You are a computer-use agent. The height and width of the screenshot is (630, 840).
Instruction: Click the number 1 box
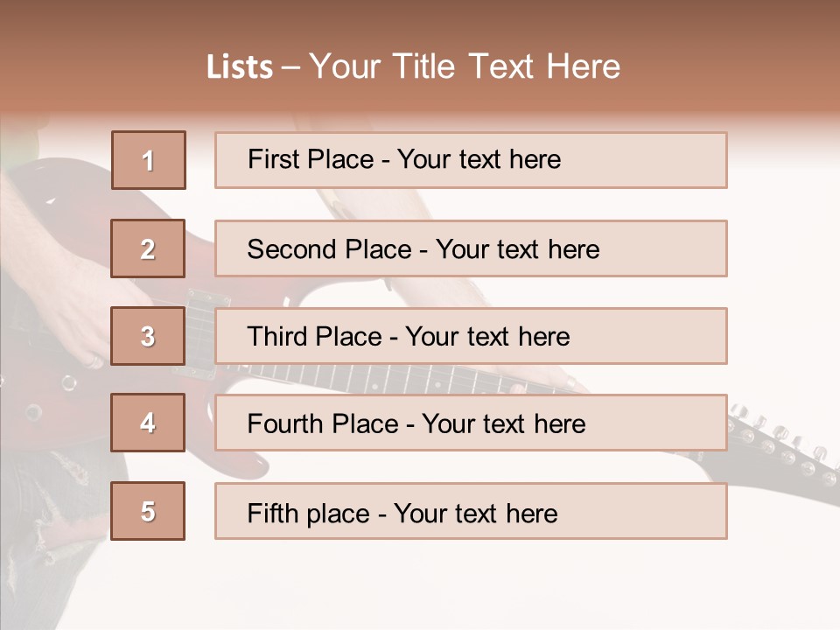149,160
